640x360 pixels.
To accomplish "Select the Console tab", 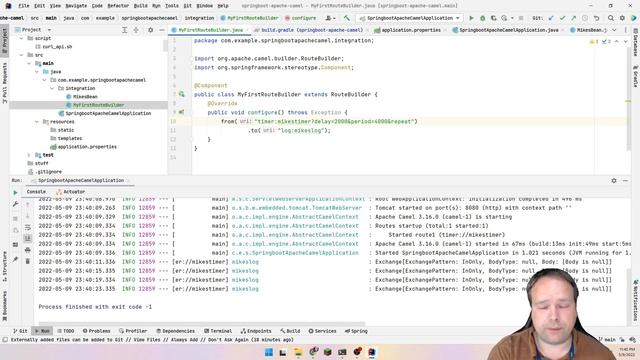I will pos(36,191).
